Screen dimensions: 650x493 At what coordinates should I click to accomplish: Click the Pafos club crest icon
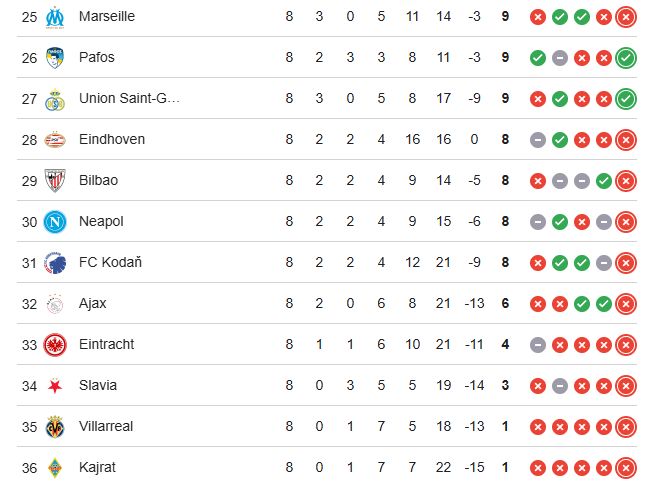[54, 58]
